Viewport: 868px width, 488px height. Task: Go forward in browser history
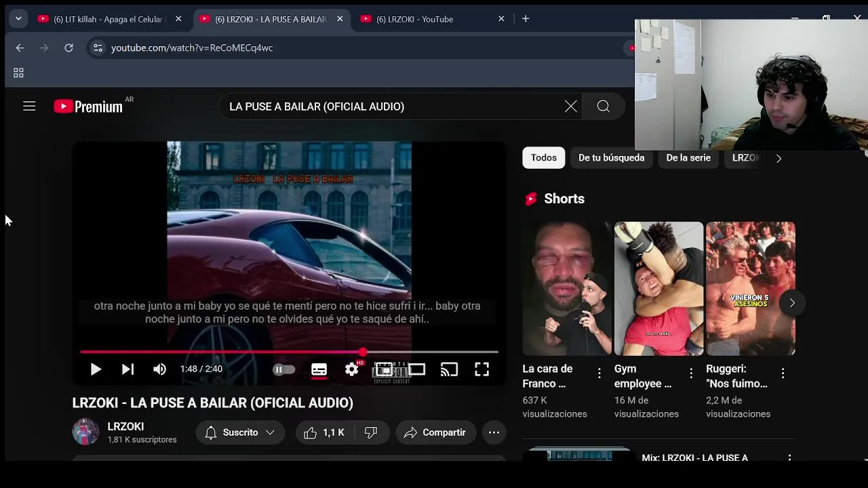coord(44,47)
